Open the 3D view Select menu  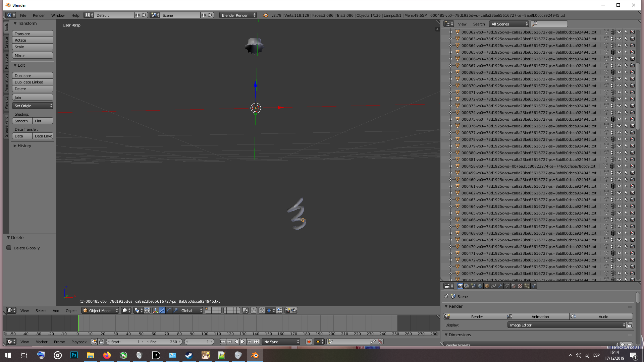[41, 310]
